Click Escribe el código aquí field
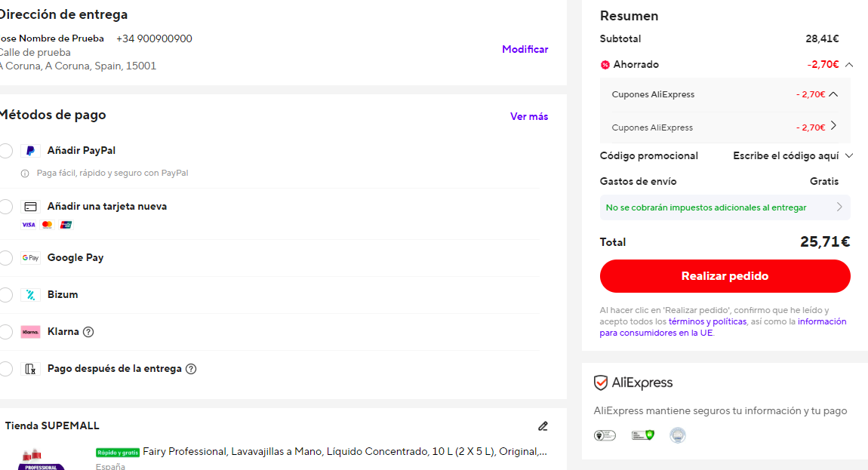868x470 pixels. tap(786, 155)
